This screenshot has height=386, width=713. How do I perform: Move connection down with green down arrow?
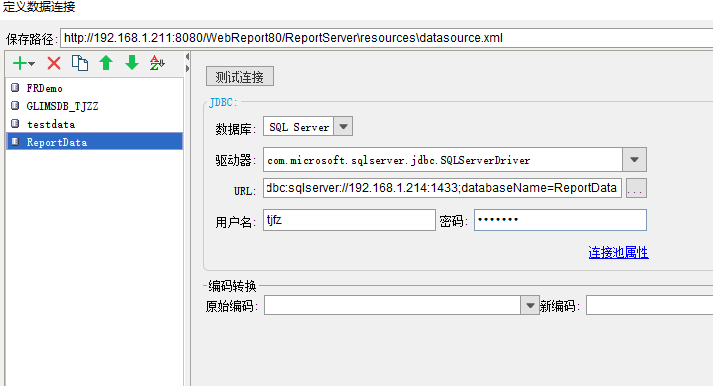click(x=132, y=63)
